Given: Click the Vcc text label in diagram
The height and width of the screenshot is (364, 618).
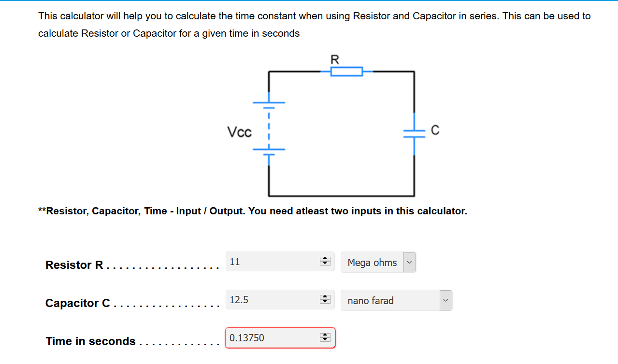Looking at the screenshot, I should [239, 132].
